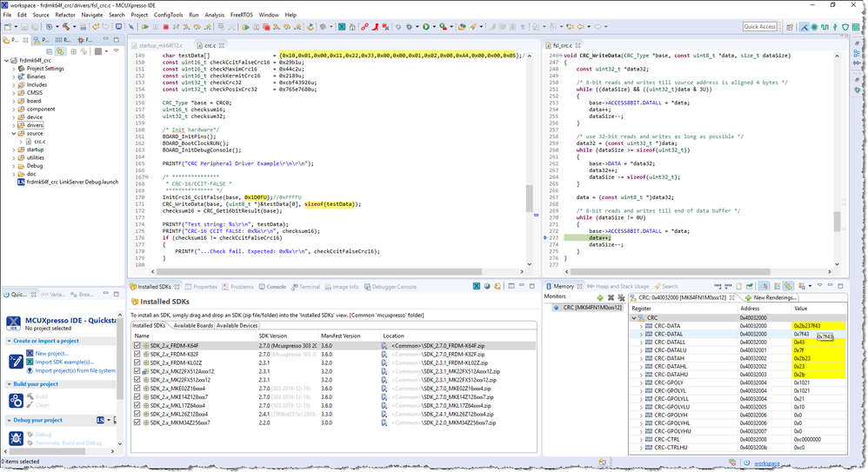
Task: Click the Quick Access search field
Action: point(759,27)
